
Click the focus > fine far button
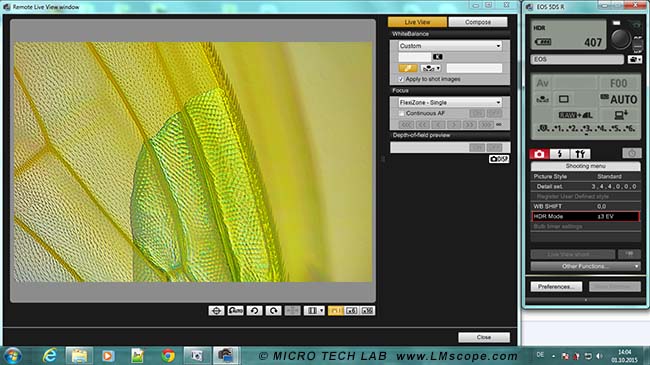tap(454, 124)
